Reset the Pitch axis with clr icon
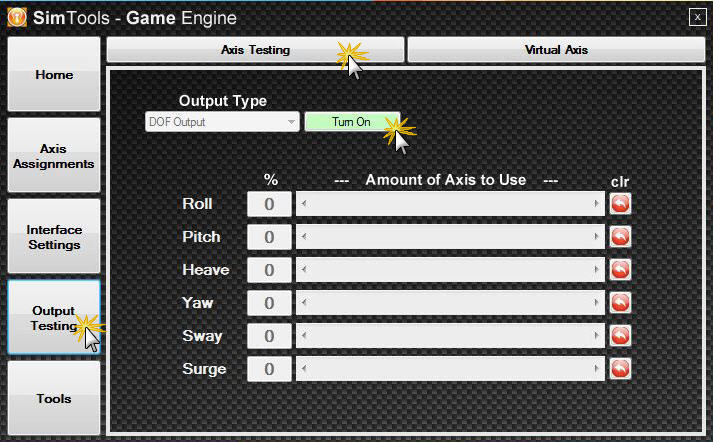Image resolution: width=713 pixels, height=442 pixels. pyautogui.click(x=620, y=237)
